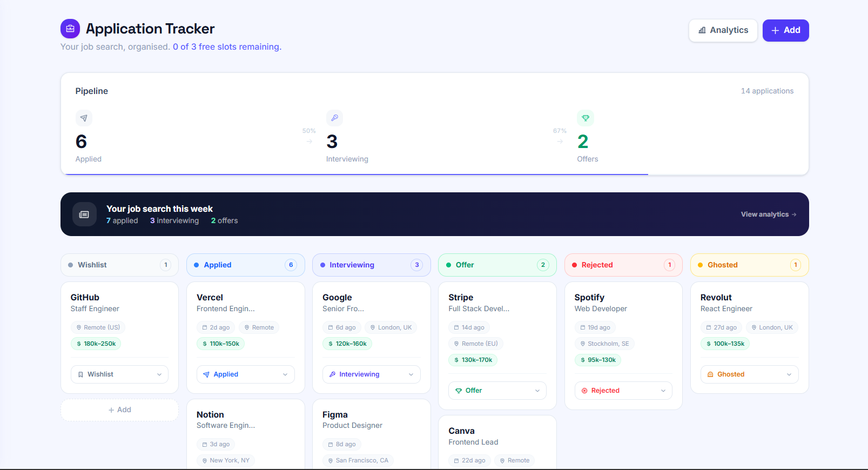Click Spotify card title

(589, 298)
